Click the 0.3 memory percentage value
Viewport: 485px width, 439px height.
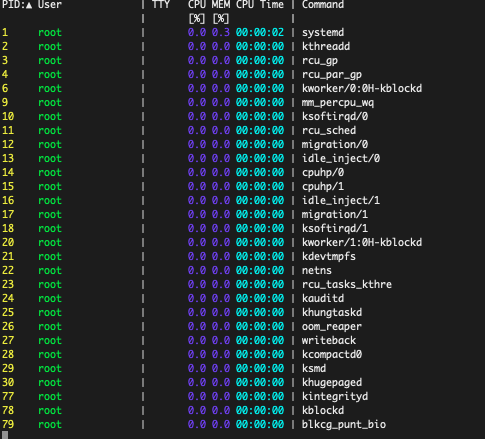[x=221, y=32]
